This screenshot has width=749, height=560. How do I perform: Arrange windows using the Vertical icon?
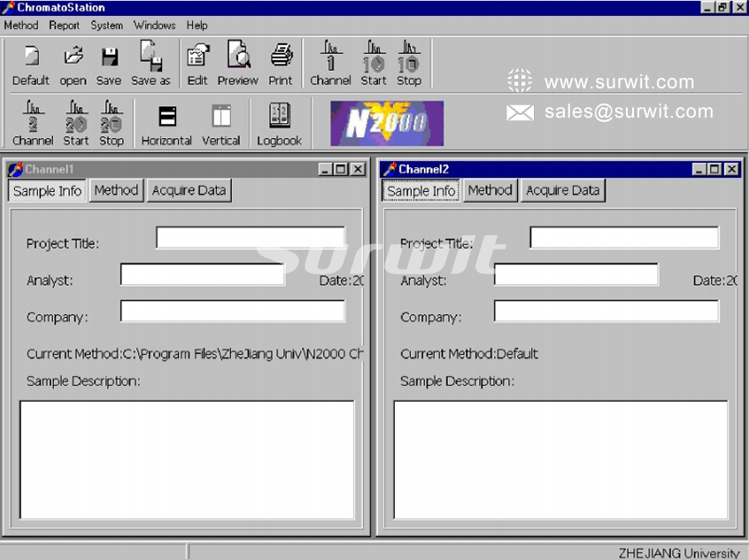(220, 124)
